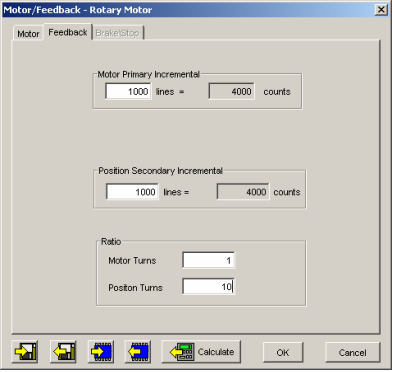Click "counts" text in Position Secondary Incremental group
The image size is (393, 372).
coord(287,192)
